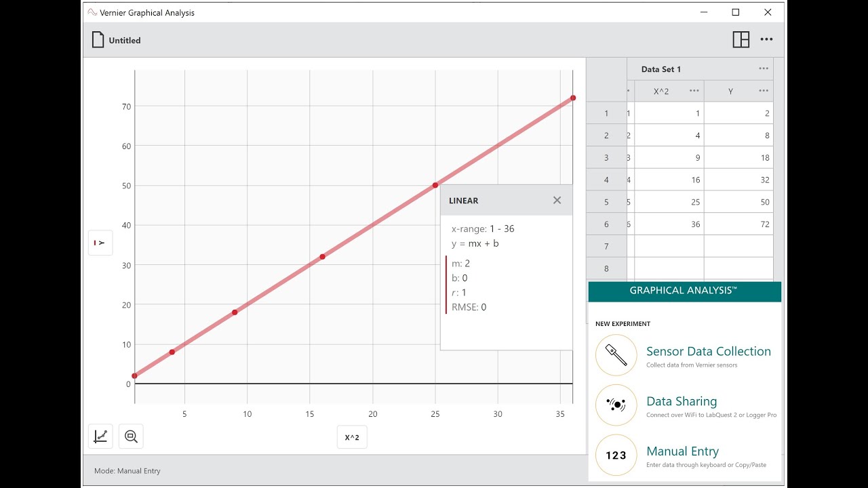Select row header 3
This screenshot has height=488, width=868.
[x=606, y=157]
